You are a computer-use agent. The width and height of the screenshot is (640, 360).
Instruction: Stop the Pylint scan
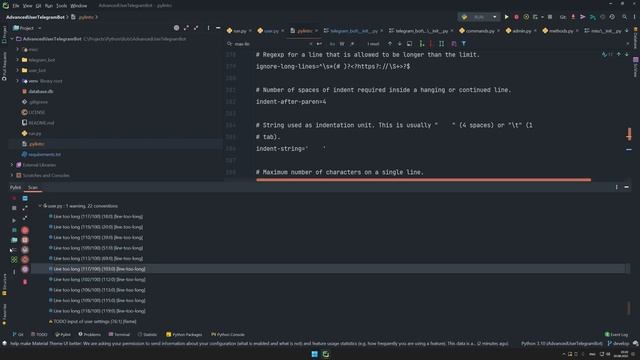14,208
